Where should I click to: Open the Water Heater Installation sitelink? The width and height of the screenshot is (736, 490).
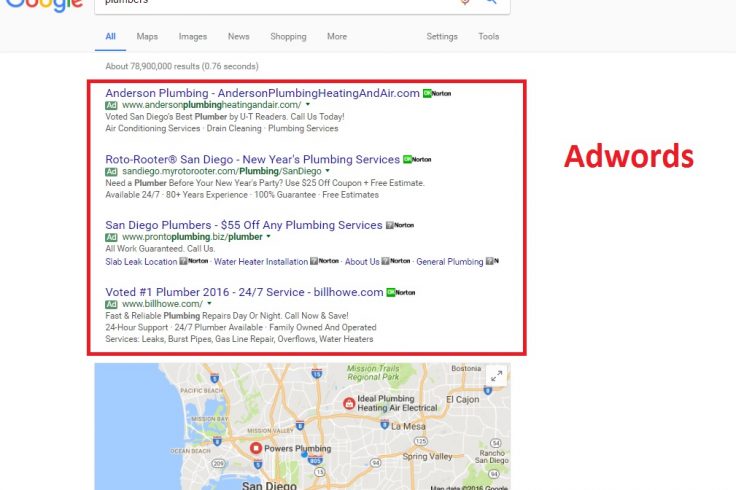coord(261,262)
